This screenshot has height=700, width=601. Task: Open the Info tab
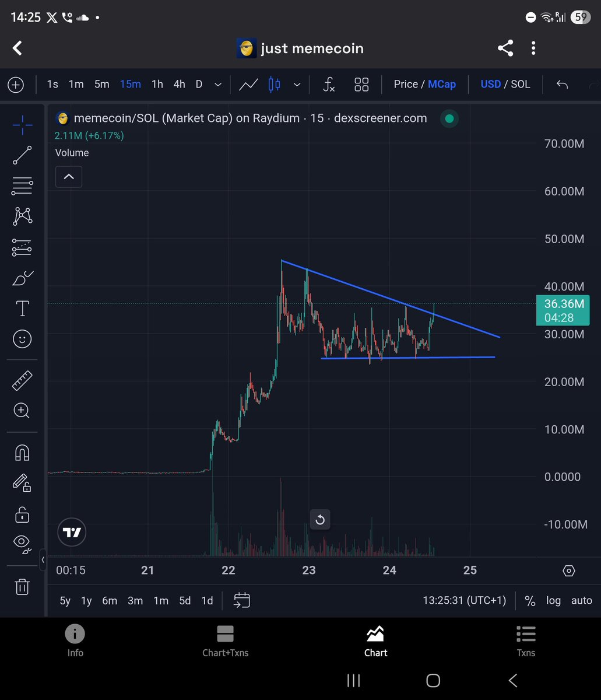[75, 640]
